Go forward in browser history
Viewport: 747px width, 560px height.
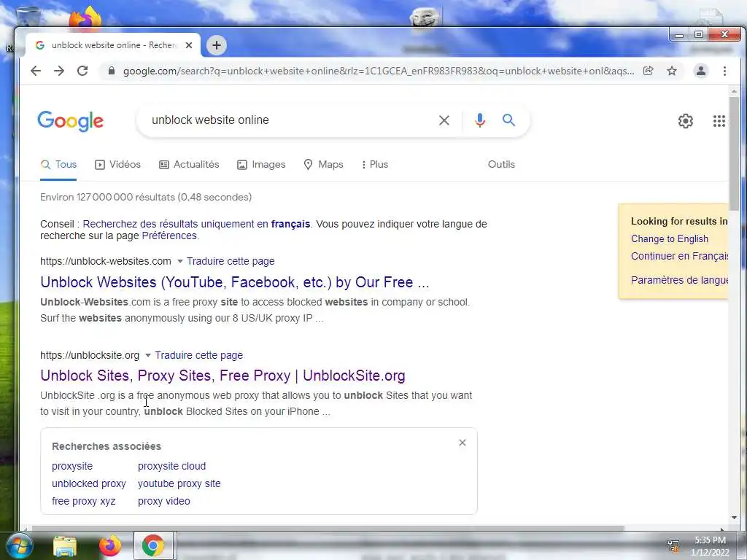click(59, 71)
